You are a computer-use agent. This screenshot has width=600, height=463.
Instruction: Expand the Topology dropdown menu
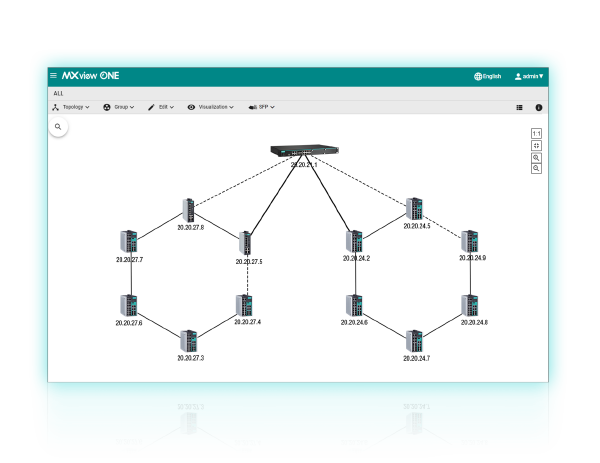(x=71, y=106)
